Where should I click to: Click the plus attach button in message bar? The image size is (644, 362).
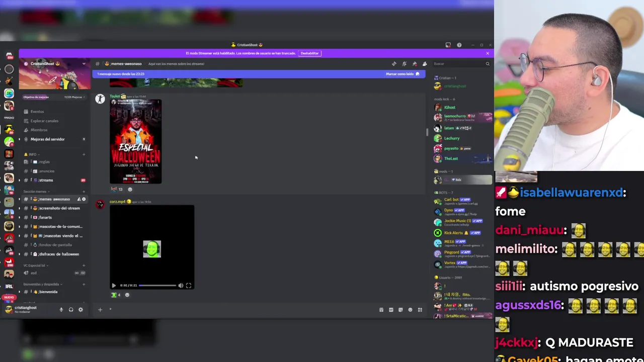100,310
